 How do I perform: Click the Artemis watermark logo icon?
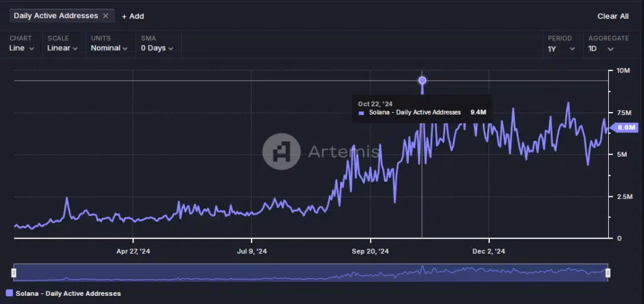(281, 152)
